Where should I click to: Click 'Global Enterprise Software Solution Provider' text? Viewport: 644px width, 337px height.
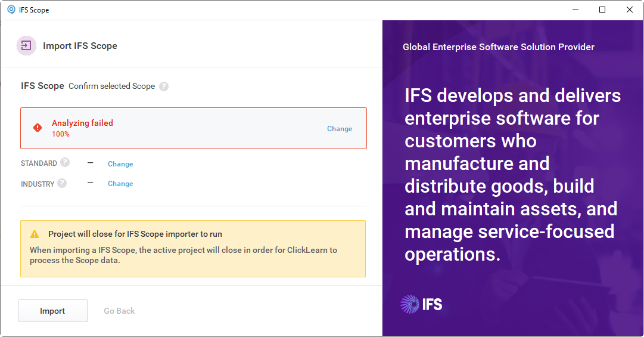point(499,47)
